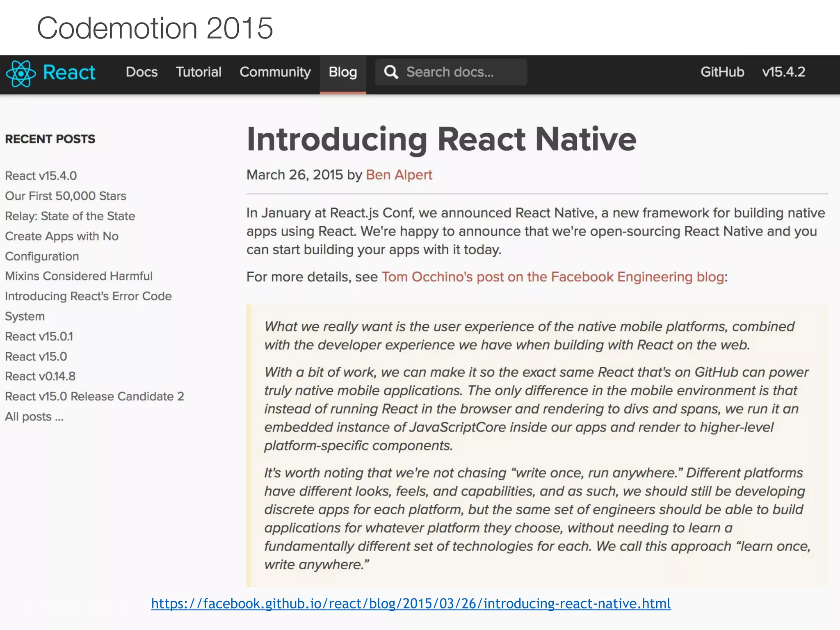840x630 pixels.
Task: Open Tom Occhino's Facebook Engineering blog post link
Action: click(553, 277)
